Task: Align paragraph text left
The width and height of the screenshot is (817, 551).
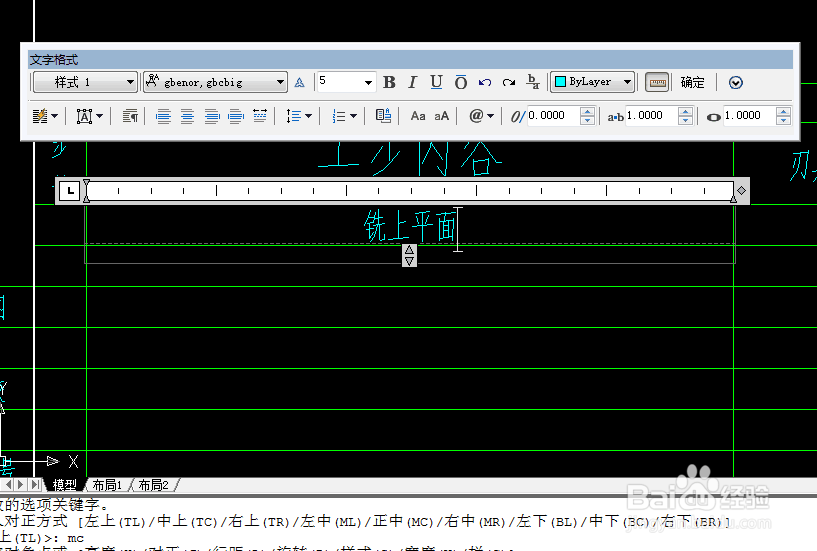Action: (x=163, y=116)
